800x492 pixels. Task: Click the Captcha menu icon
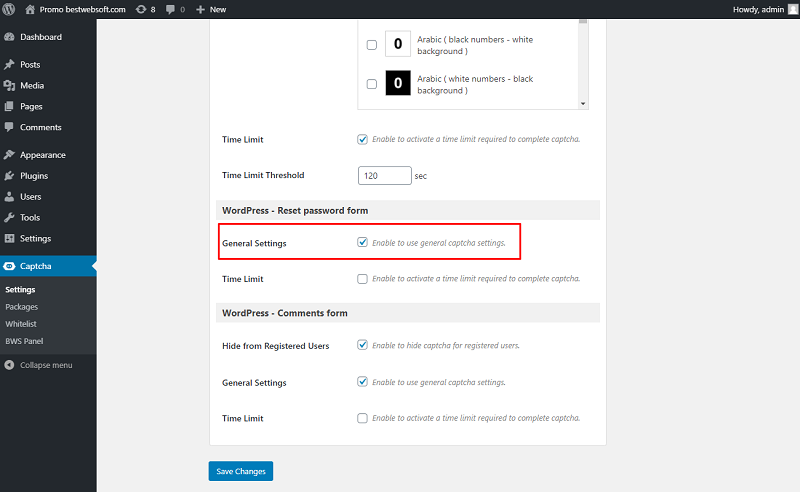[x=9, y=266]
